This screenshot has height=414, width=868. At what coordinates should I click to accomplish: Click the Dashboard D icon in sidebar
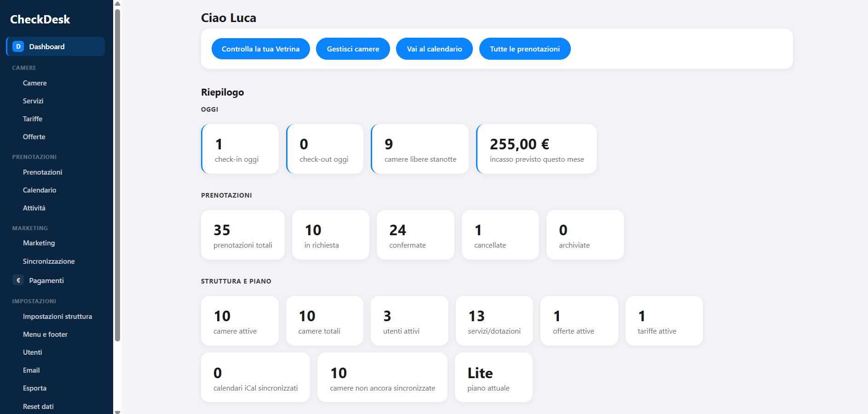pyautogui.click(x=18, y=46)
